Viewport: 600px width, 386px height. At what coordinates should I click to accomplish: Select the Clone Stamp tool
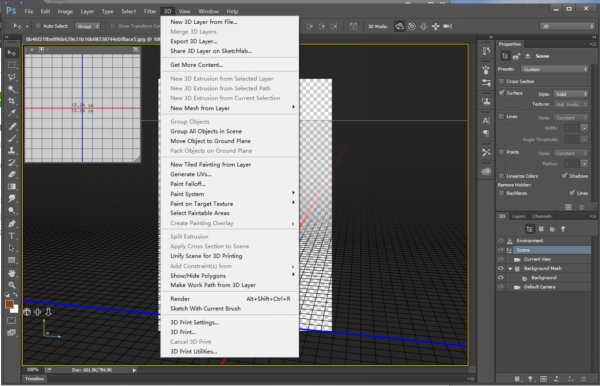click(x=11, y=150)
